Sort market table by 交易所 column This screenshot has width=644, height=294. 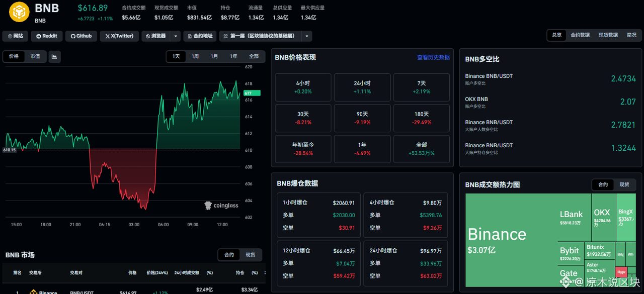(35, 272)
